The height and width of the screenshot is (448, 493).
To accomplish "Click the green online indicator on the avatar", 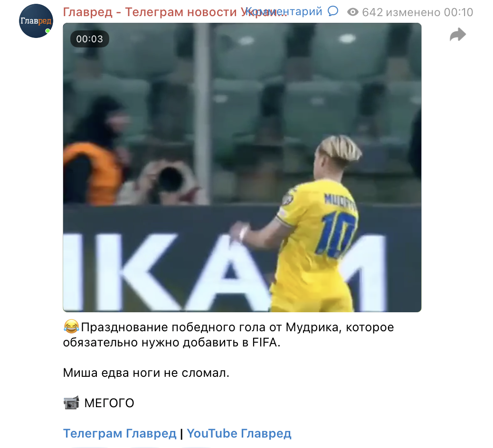I will tap(47, 31).
